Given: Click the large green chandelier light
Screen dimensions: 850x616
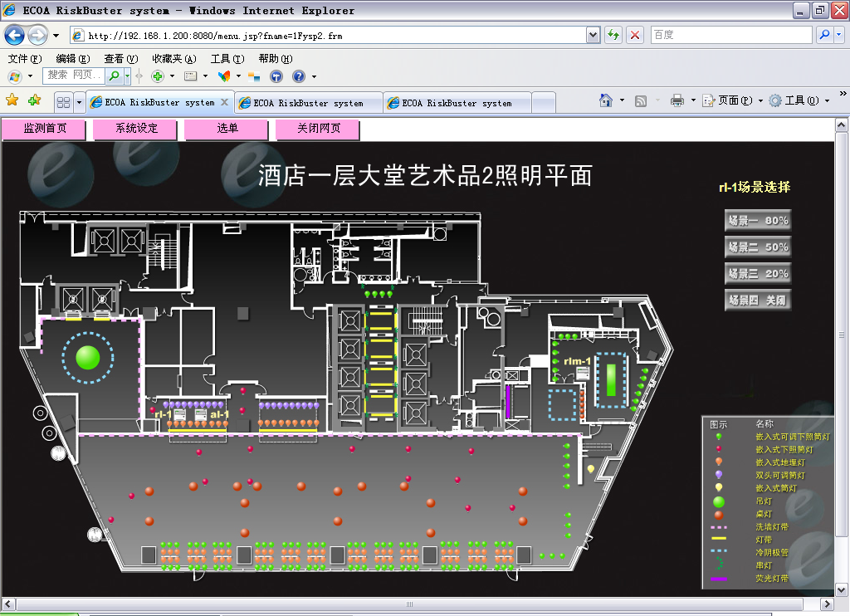Looking at the screenshot, I should point(87,357).
